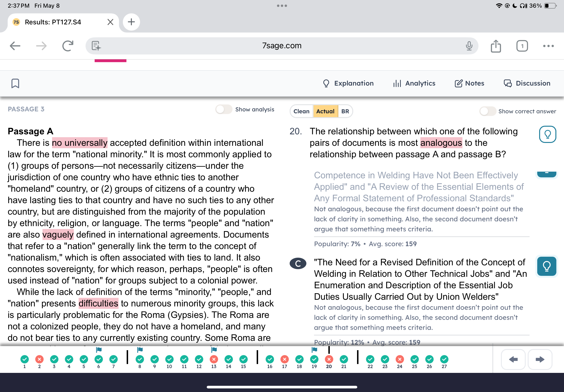This screenshot has height=392, width=564.
Task: Open the reader summary icon in address bar
Action: point(96,46)
